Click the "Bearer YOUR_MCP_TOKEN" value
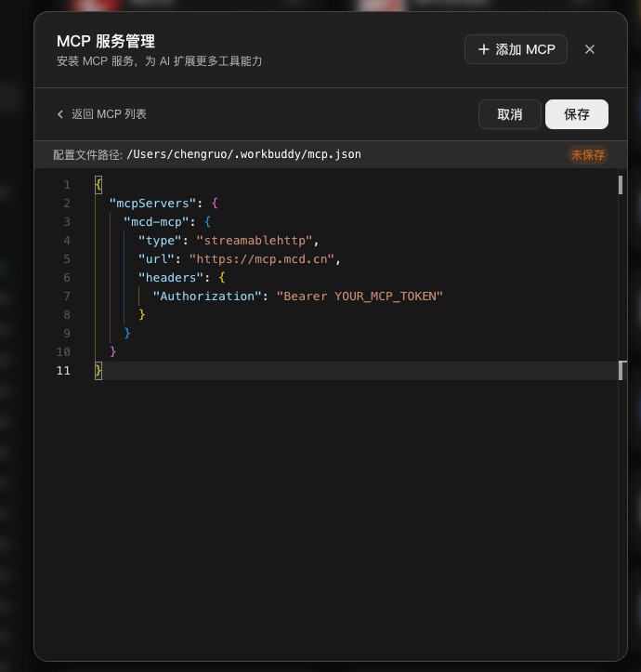The width and height of the screenshot is (641, 672). click(x=360, y=296)
